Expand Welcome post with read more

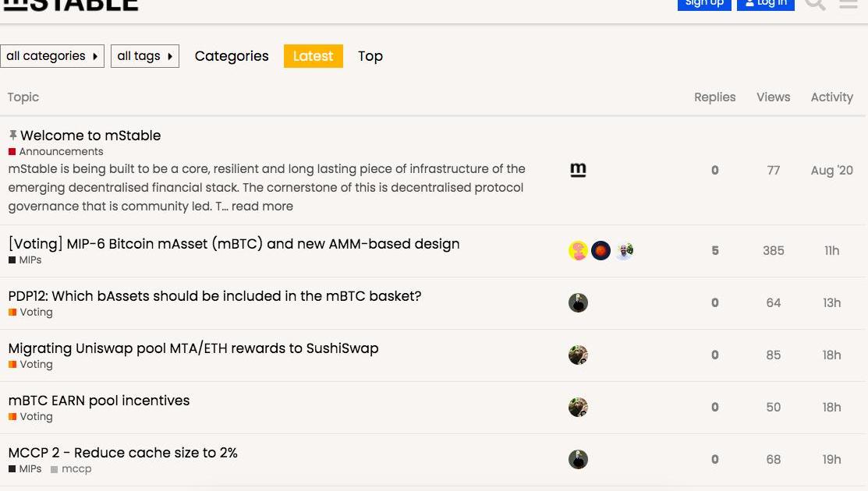[262, 207]
